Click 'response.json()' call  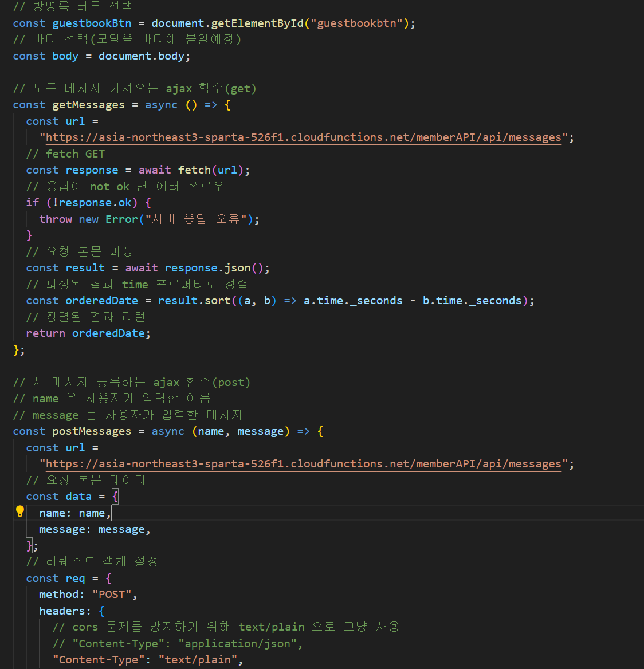[x=214, y=268]
